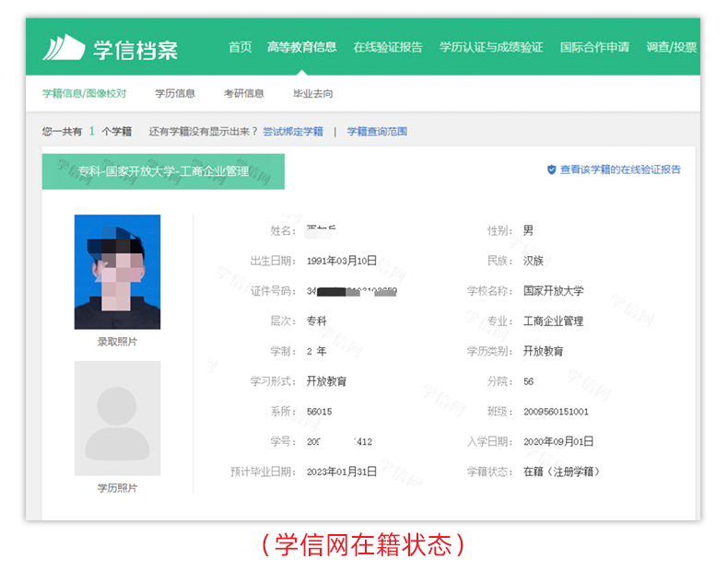Click 预计毕业日期 value 2023年01月31日
Viewport: 728px width, 571px height.
click(342, 472)
